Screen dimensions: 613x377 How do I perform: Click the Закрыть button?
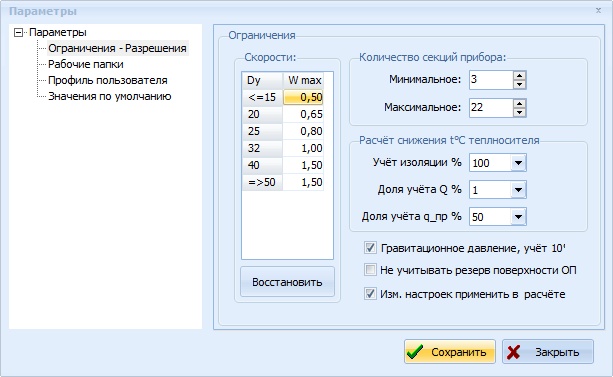click(x=548, y=352)
